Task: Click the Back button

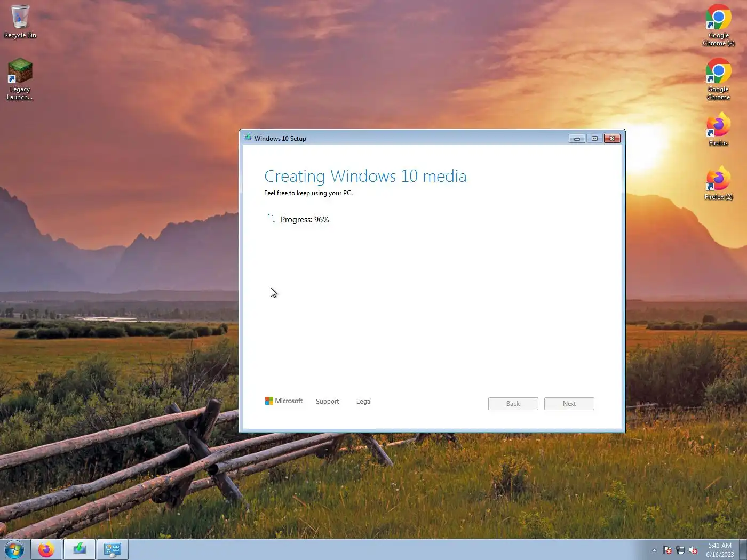Action: [513, 404]
